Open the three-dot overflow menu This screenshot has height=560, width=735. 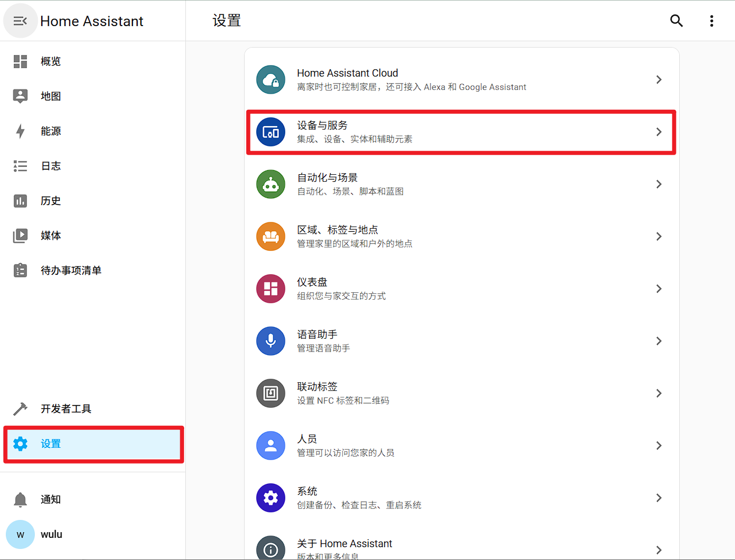[x=712, y=21]
